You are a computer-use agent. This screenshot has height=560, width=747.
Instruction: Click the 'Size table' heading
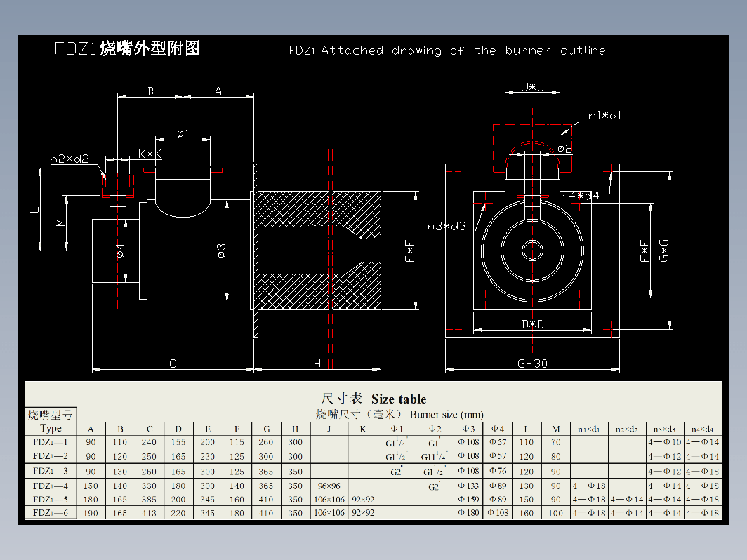click(x=399, y=399)
